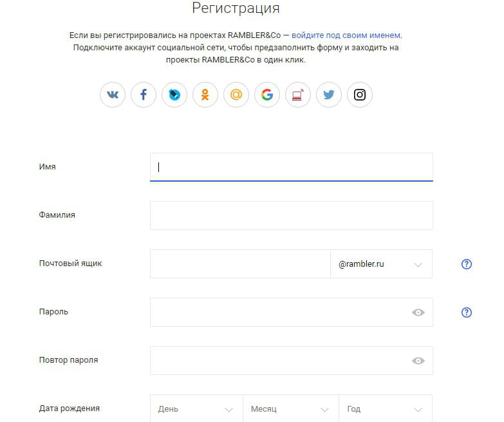Viewport: 504px width, 422px height.
Task: Click the LiveJournal pencil icon
Action: [x=174, y=95]
